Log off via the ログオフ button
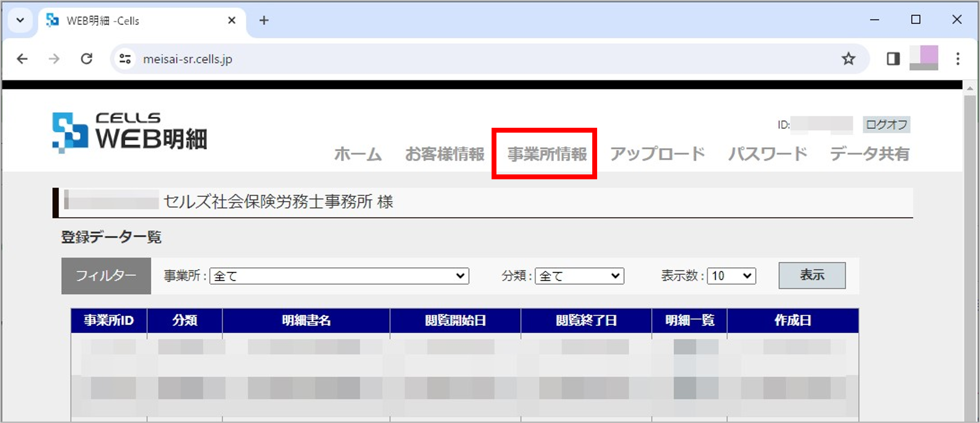The image size is (980, 423). coord(886,124)
